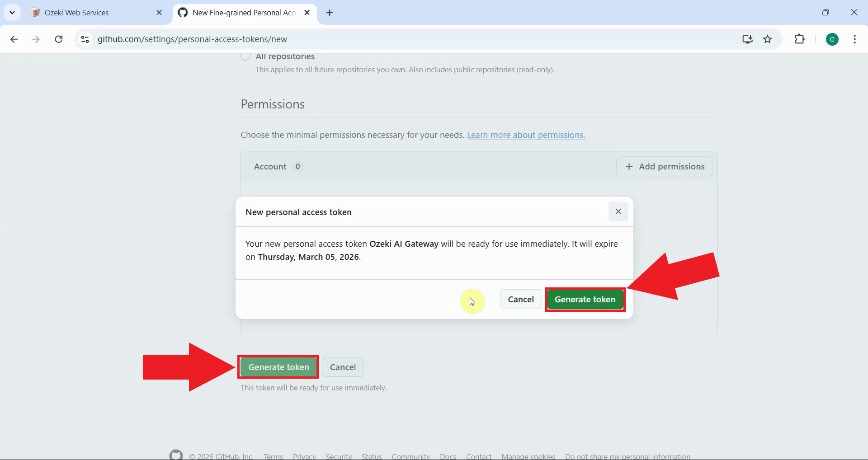Bookmark this page with the star icon

click(768, 39)
